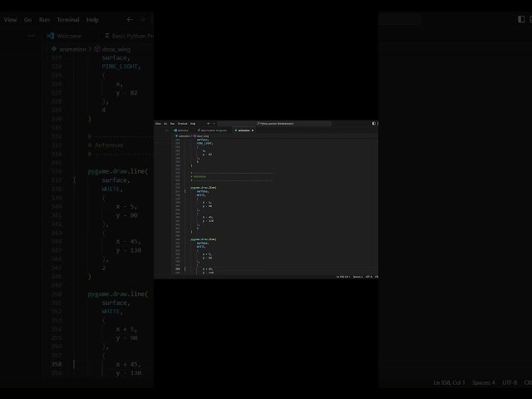Click the Go Forward arrow in the center window title bar
532x399 pixels.
click(x=214, y=124)
